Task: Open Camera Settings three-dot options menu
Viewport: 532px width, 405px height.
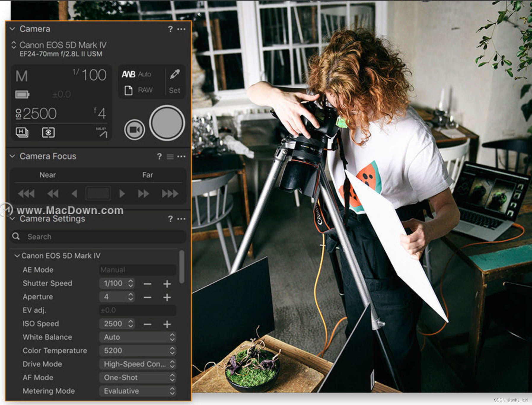Action: pos(181,219)
